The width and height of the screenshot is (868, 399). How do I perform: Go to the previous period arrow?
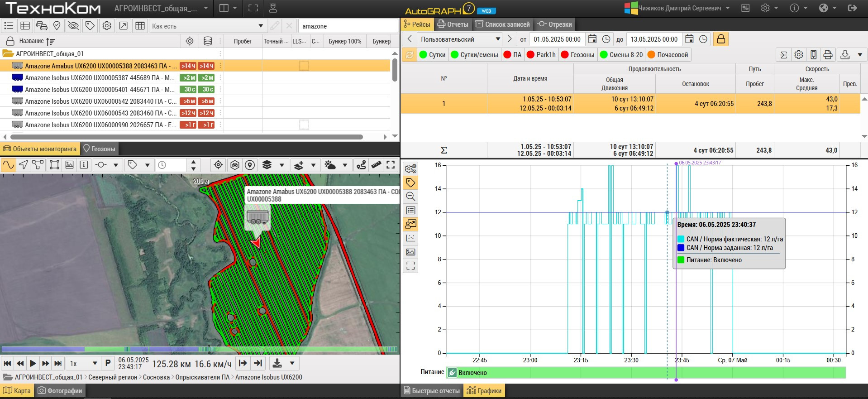pos(409,39)
